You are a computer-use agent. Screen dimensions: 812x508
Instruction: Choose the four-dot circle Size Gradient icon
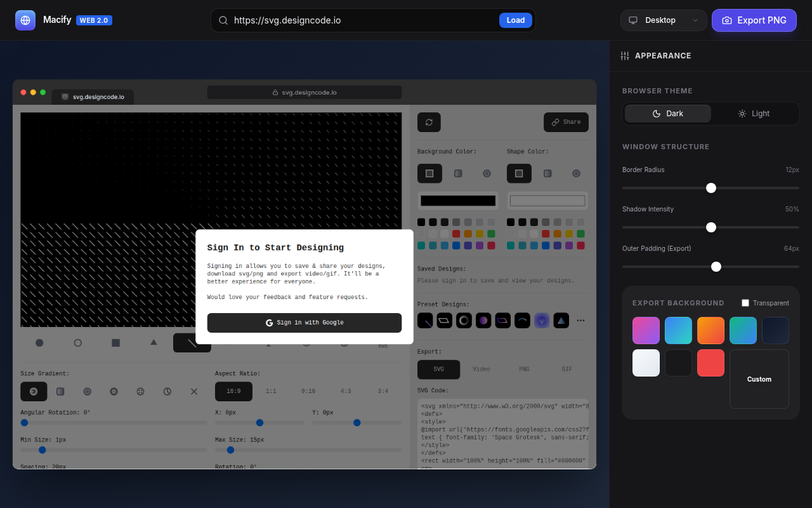pos(141,391)
